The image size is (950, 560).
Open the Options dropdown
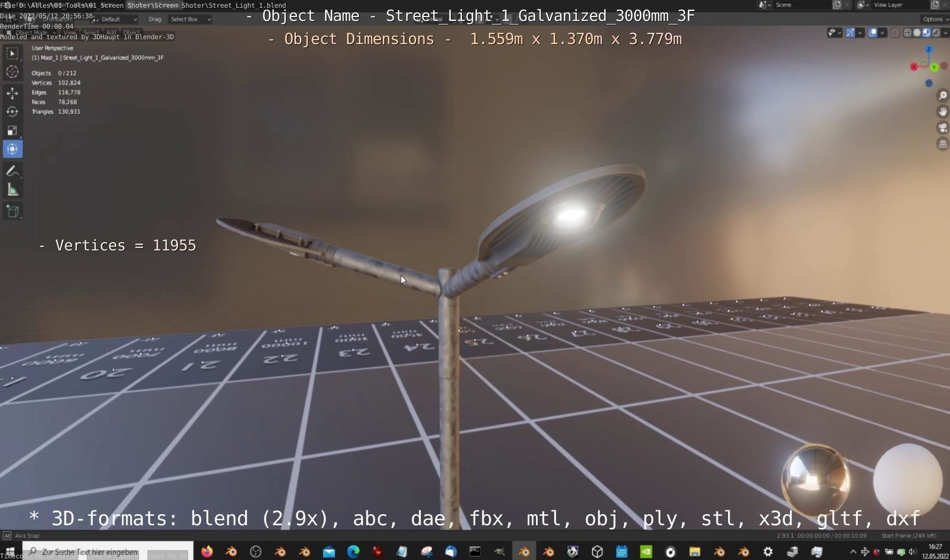pos(936,19)
